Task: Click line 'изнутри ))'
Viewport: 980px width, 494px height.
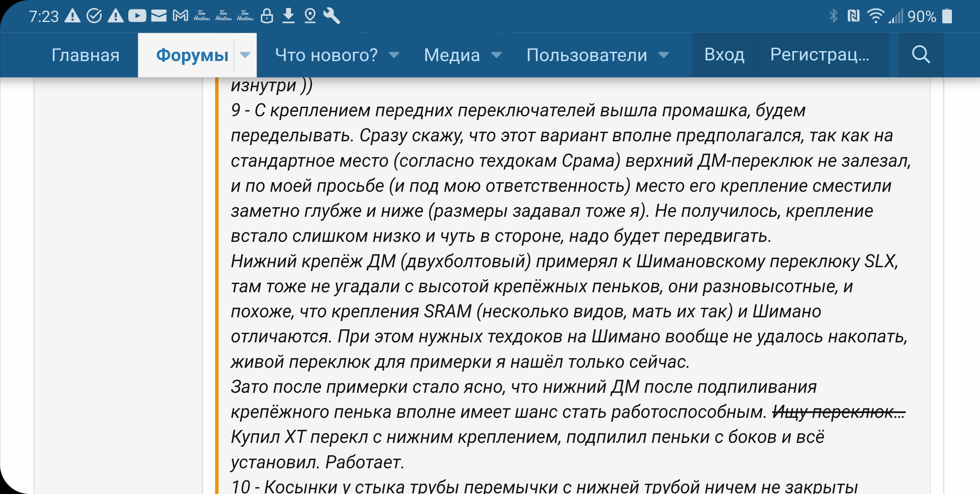Action: coord(272,85)
